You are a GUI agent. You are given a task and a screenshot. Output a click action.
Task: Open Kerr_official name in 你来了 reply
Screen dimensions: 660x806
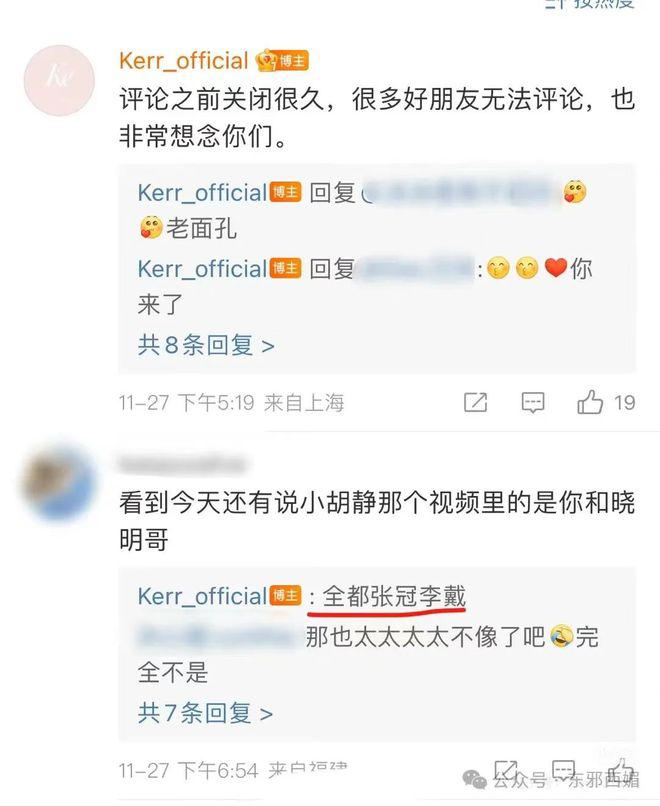[202, 269]
